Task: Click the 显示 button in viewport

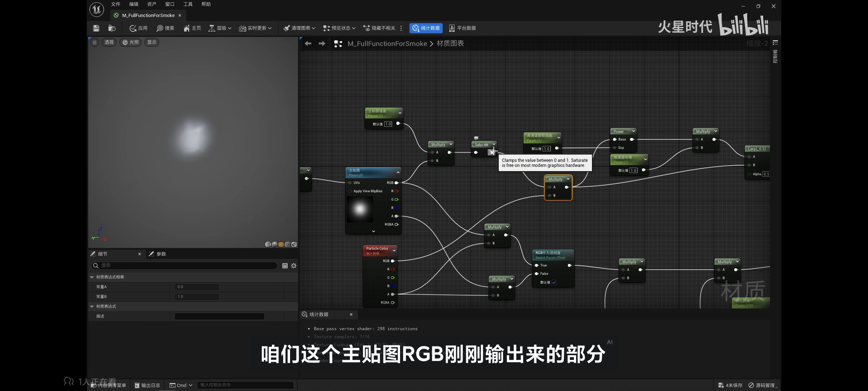Action: click(x=152, y=42)
